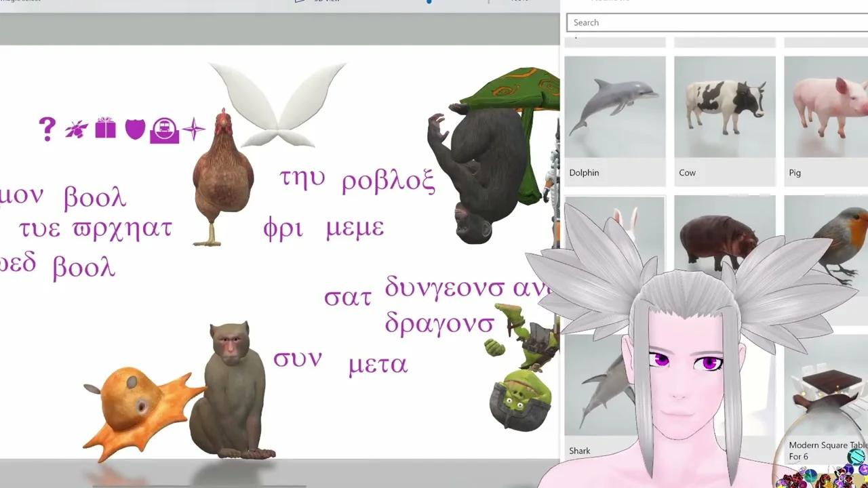Click the text 'την' on canvas
This screenshot has height=488, width=868.
[302, 178]
